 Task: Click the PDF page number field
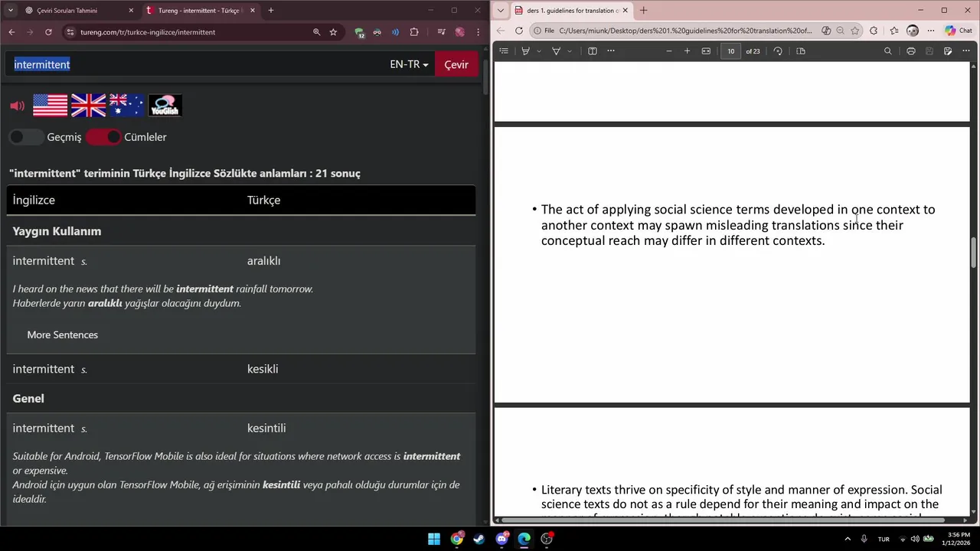[730, 51]
